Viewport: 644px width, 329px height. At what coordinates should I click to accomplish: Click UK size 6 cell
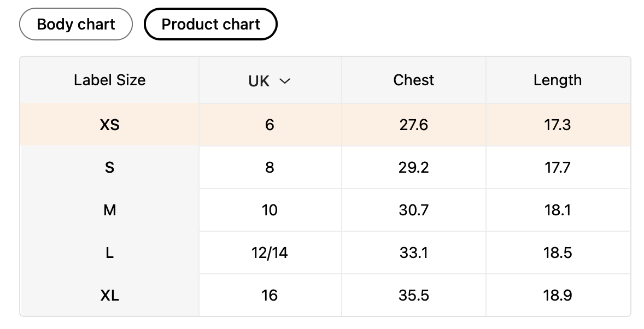(x=270, y=125)
